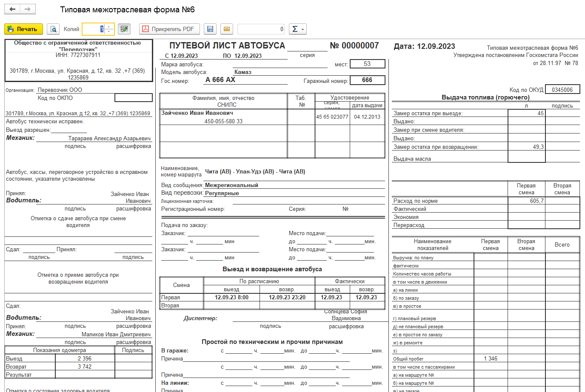Click odometer departure value 2 396

point(85,358)
